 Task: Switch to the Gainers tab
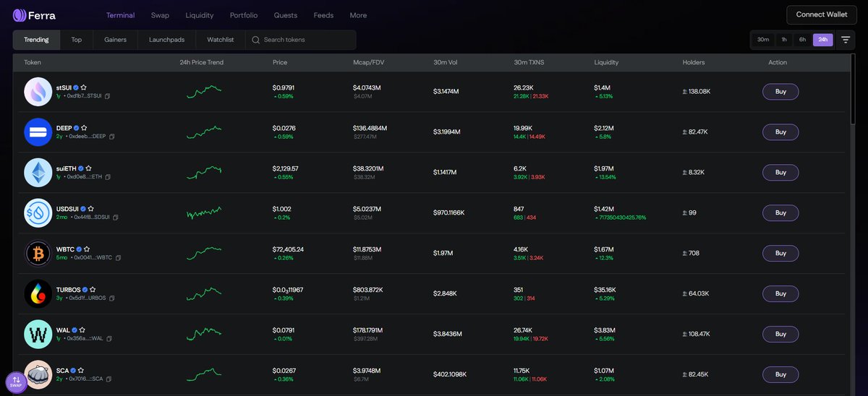tap(115, 40)
